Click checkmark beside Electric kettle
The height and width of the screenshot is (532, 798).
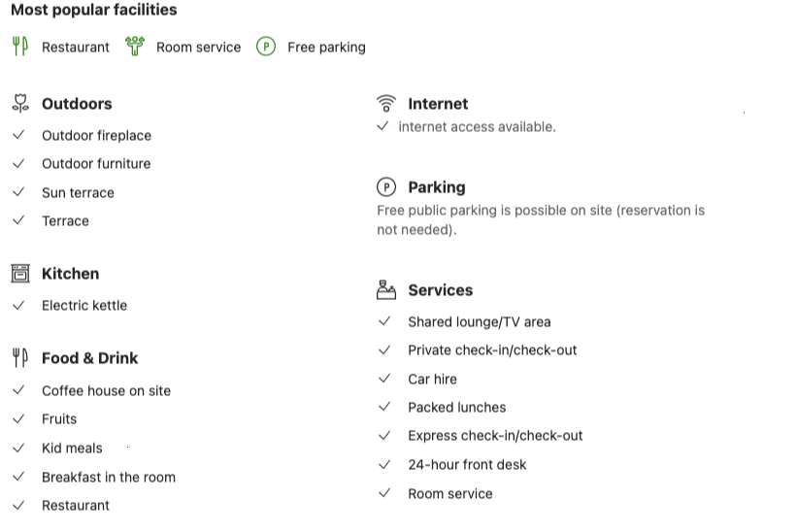pyautogui.click(x=18, y=305)
